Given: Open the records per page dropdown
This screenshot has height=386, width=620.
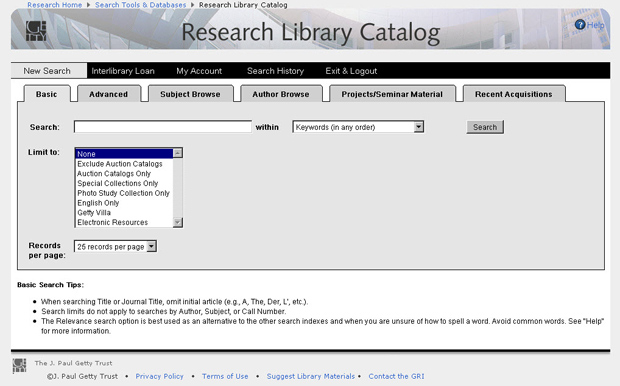Looking at the screenshot, I should (151, 246).
